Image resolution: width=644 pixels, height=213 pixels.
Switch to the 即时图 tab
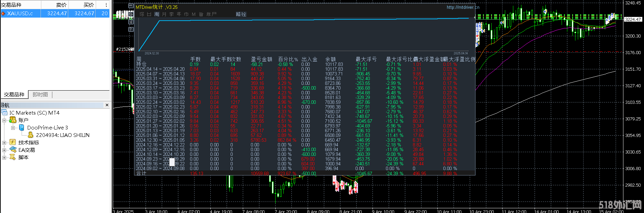(40, 95)
